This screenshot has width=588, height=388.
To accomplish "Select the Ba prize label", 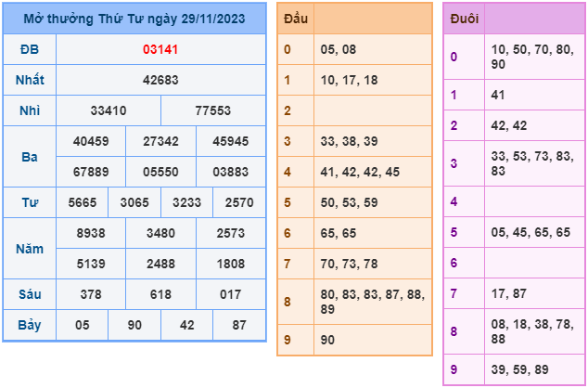I will click(30, 157).
